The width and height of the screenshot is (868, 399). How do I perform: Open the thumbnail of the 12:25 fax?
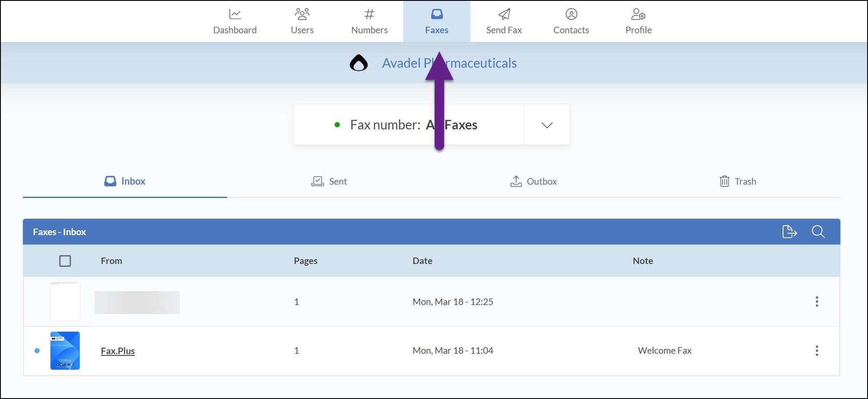click(x=65, y=301)
